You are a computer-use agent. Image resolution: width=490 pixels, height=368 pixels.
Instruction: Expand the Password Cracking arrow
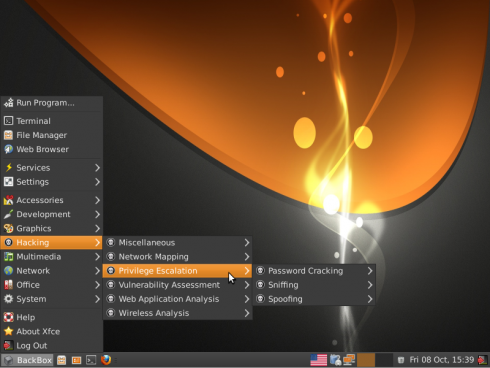coord(370,271)
